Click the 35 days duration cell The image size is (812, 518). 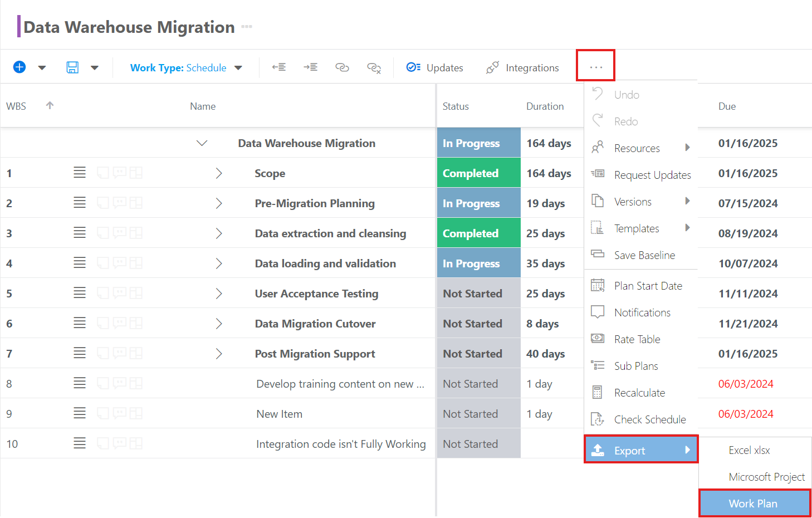pos(546,263)
